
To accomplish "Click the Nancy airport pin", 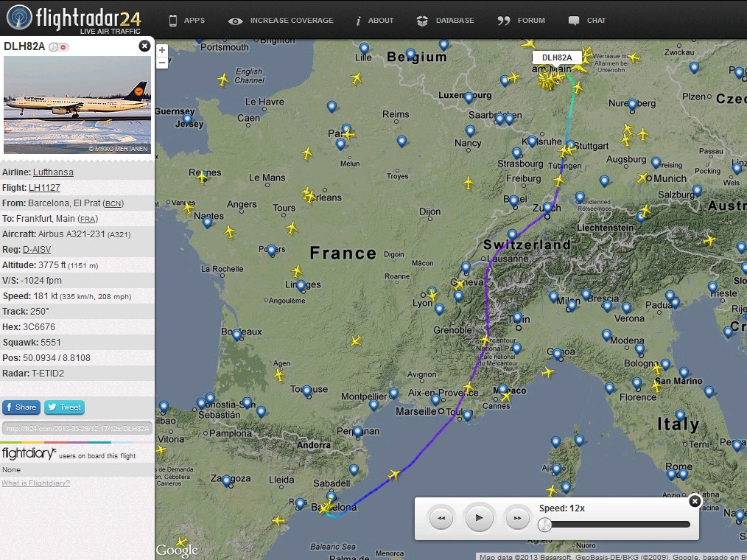I will click(470, 130).
